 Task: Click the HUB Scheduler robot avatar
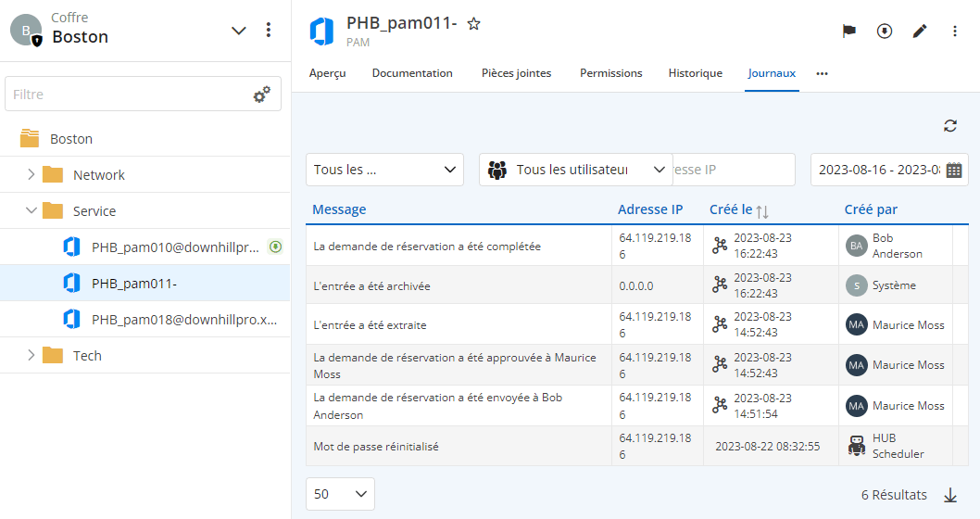pyautogui.click(x=856, y=446)
